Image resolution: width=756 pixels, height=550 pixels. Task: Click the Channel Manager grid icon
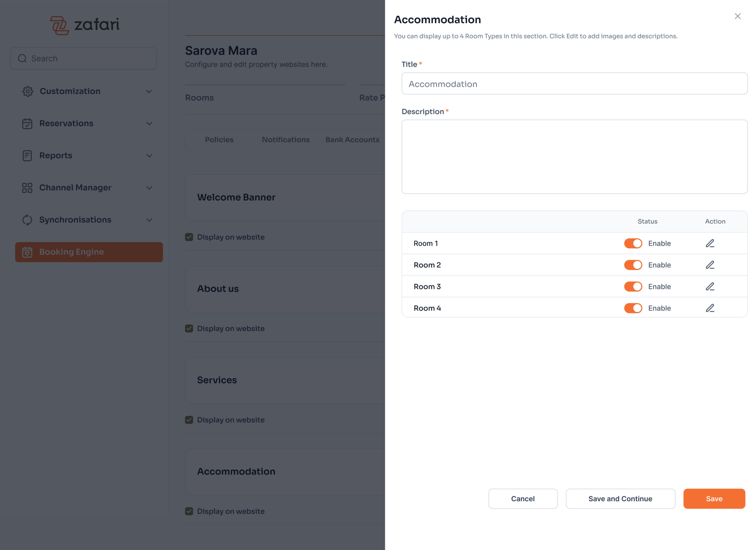pos(27,188)
